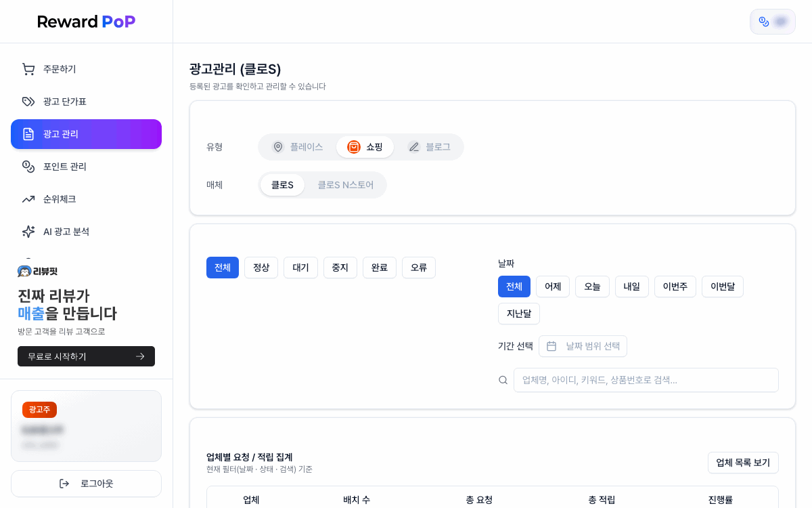Open AI 광고 분석 page
The image size is (812, 508).
click(86, 232)
